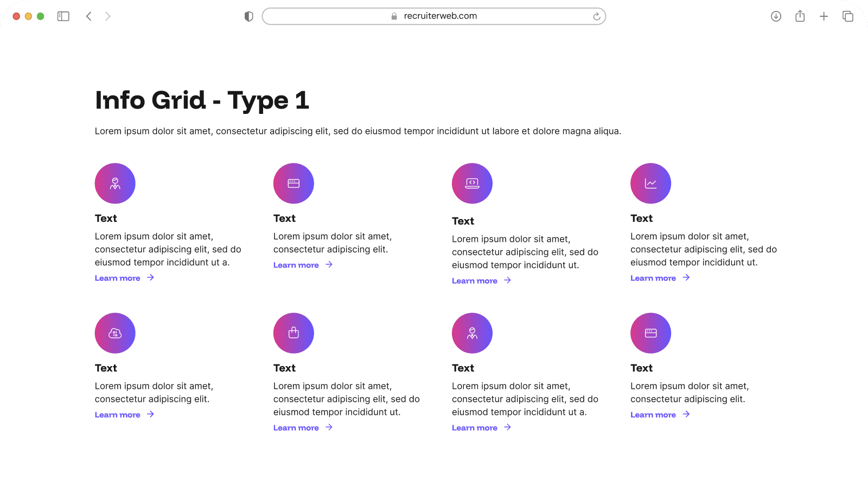
Task: Click the privacy shield icon near the address bar
Action: tap(248, 16)
